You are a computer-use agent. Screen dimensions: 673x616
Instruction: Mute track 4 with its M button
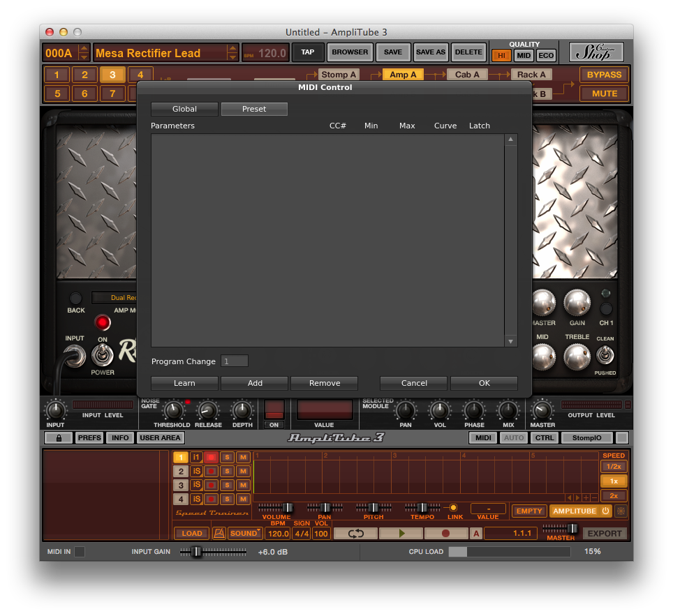[x=243, y=499]
